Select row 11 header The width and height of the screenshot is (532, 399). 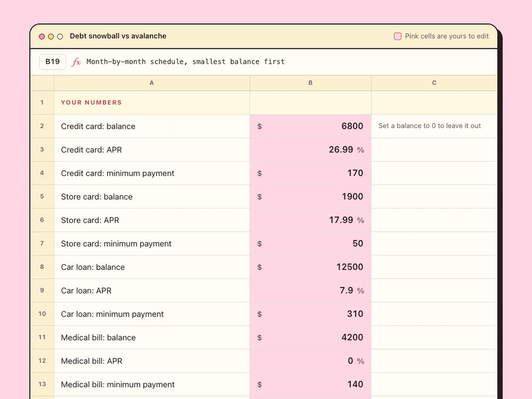point(42,337)
